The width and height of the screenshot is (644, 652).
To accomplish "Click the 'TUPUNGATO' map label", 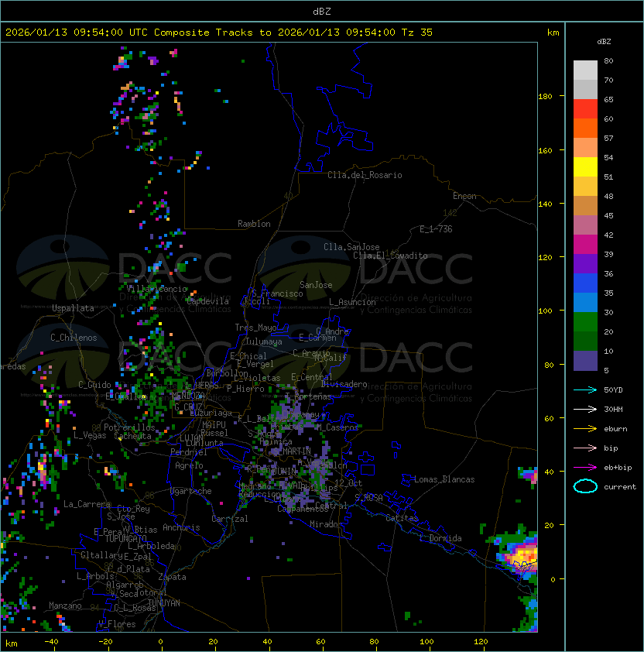I will (x=125, y=539).
